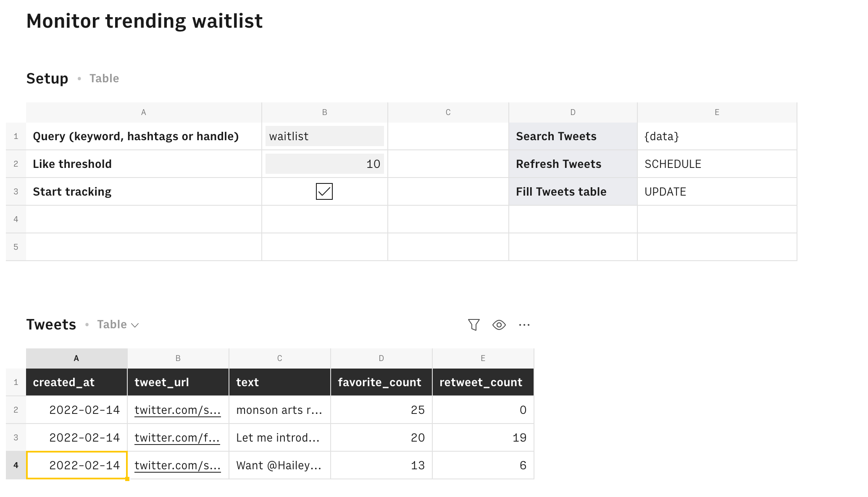Edit the waitlist query input field
The height and width of the screenshot is (497, 868).
point(324,136)
